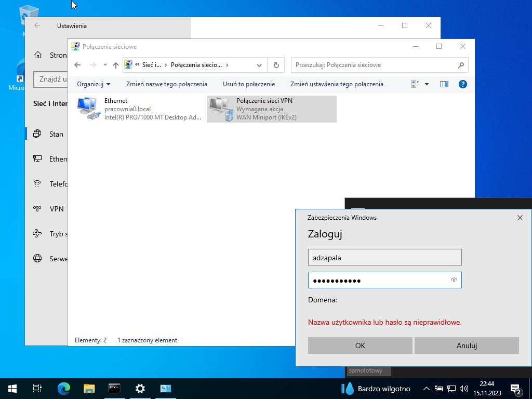
Task: Click the magnifier search icon
Action: tap(461, 65)
